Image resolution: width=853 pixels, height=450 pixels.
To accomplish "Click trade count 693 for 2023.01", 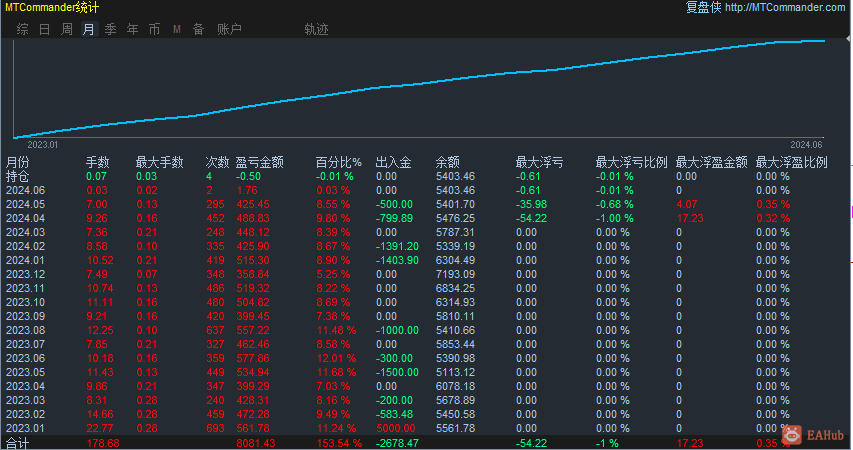I will click(215, 428).
